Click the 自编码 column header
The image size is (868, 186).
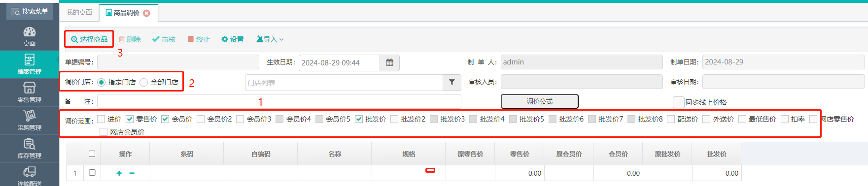(x=261, y=154)
